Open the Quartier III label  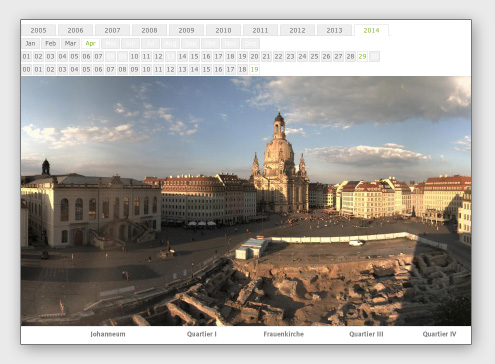click(x=366, y=334)
